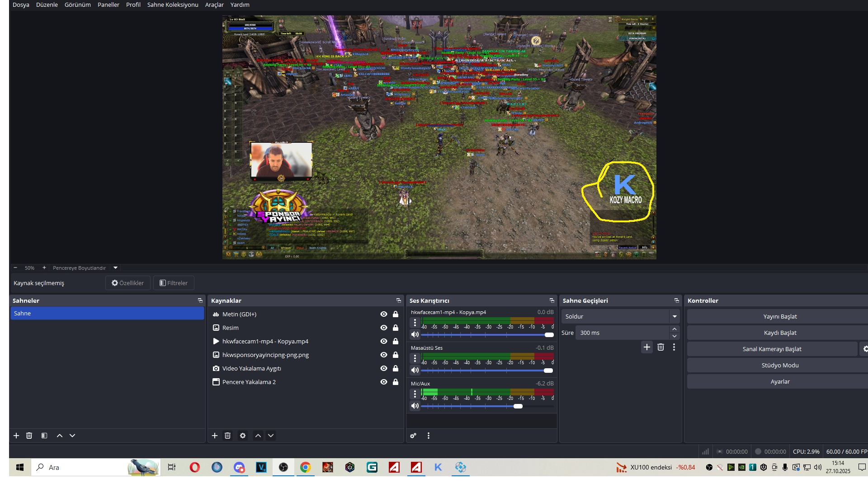Open the Sahne Koleksiyonu menu

[x=173, y=5]
